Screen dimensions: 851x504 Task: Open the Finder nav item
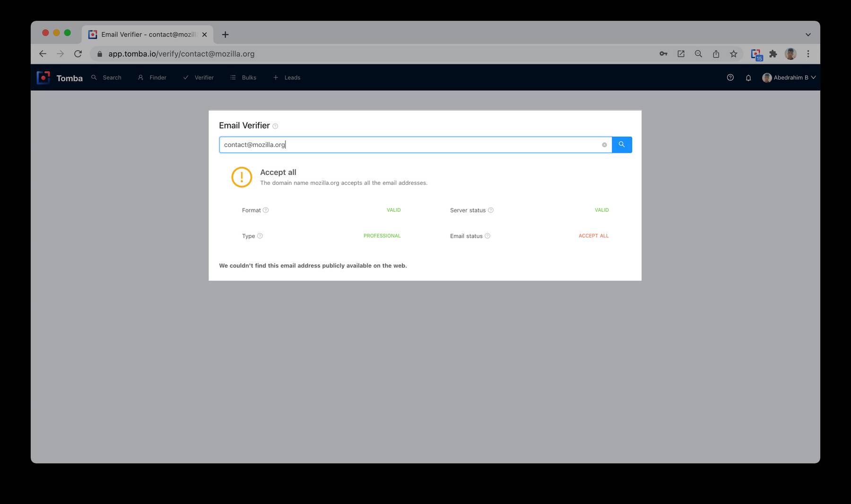coord(152,78)
